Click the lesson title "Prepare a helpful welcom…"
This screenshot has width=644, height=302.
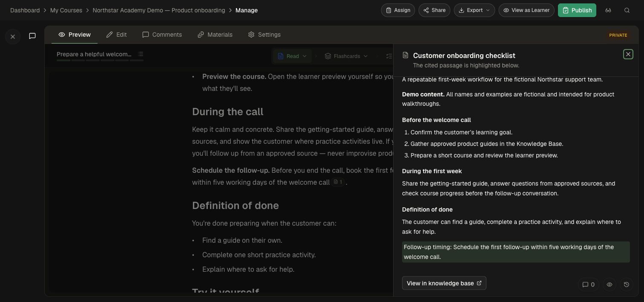94,54
